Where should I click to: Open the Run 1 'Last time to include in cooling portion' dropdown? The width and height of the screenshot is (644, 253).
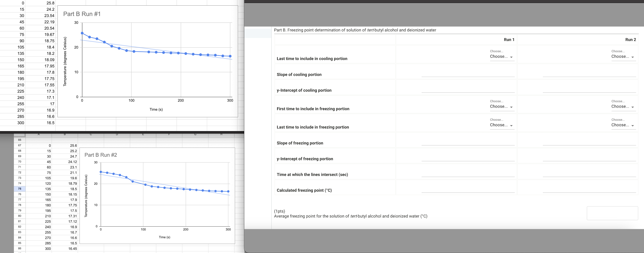[502, 57]
